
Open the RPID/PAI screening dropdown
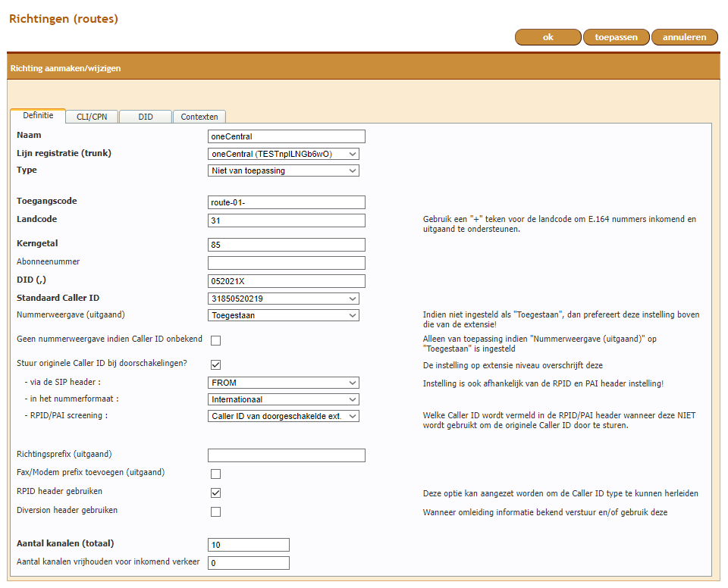[283, 416]
